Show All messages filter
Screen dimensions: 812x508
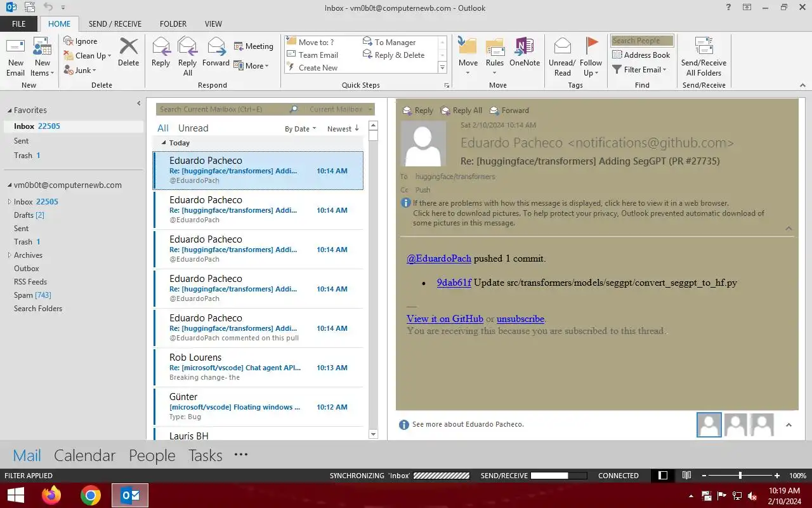(x=163, y=128)
